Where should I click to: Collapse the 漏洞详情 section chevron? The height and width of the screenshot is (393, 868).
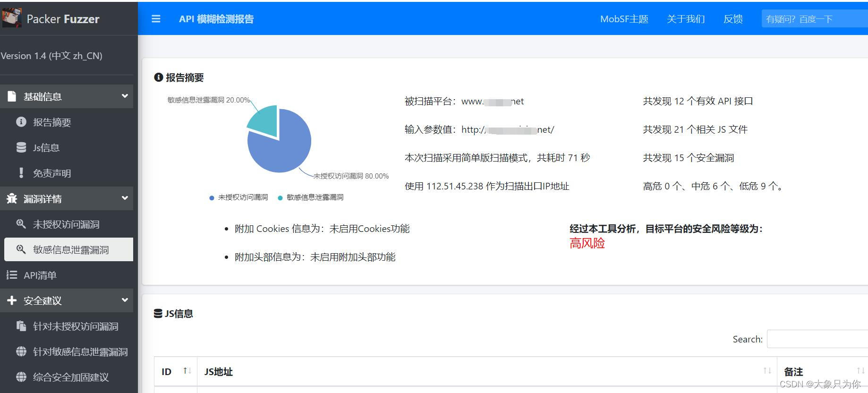point(125,198)
